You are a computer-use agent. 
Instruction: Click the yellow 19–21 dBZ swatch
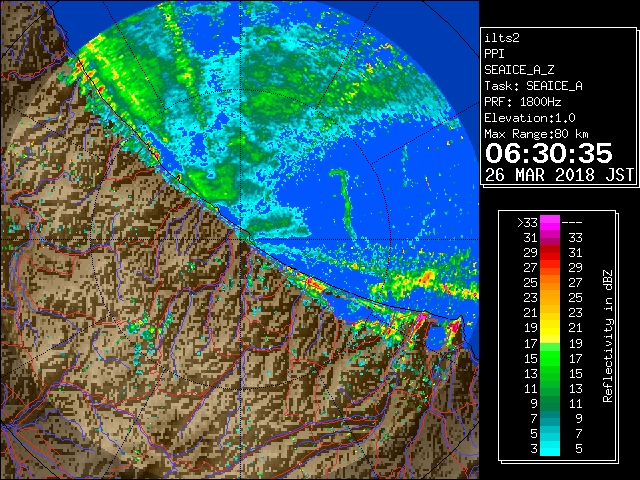(550, 328)
